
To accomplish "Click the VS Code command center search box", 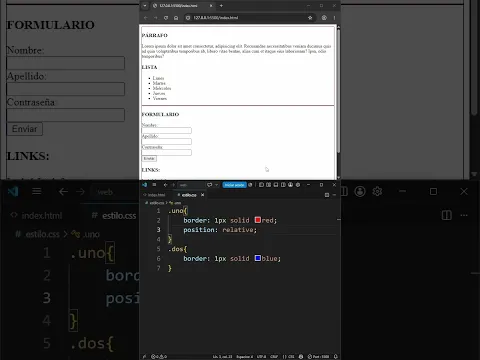I will click(x=191, y=185).
